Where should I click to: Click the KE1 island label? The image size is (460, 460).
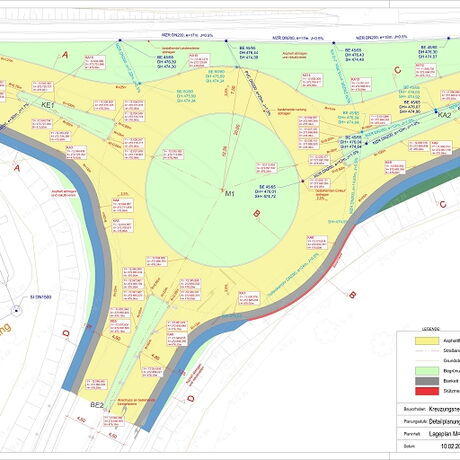pos(47,105)
